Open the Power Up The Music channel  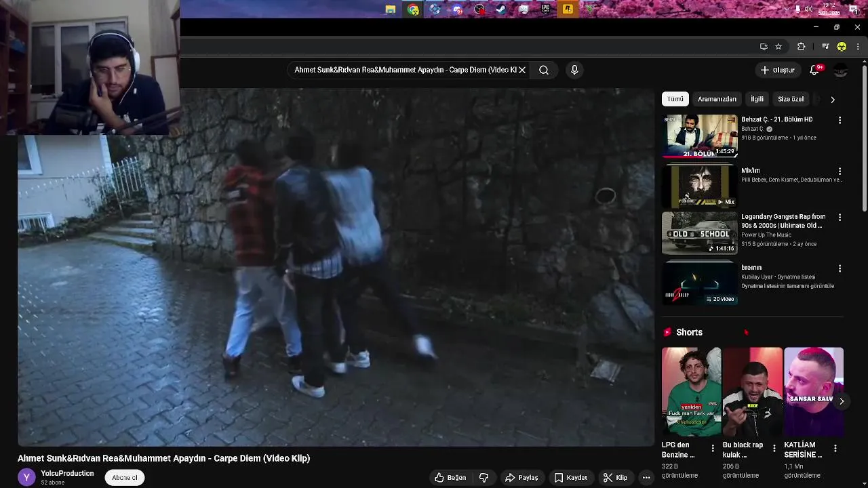pos(766,235)
